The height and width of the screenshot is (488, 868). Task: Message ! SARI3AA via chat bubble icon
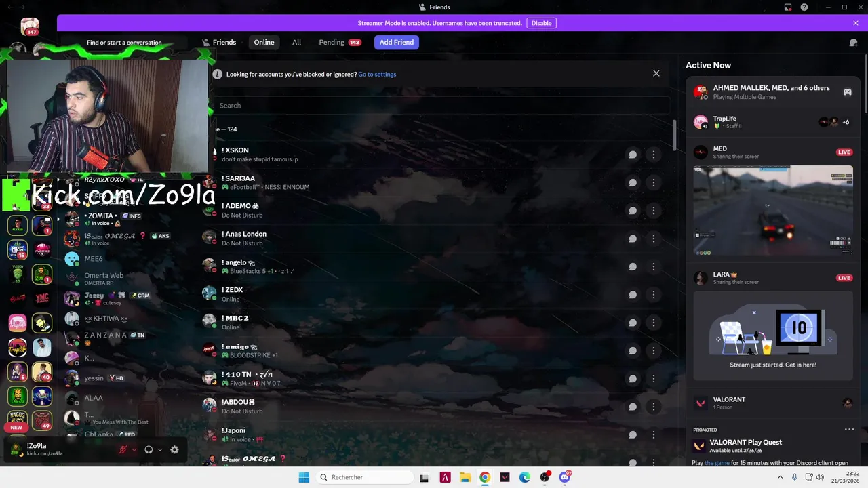(x=633, y=182)
